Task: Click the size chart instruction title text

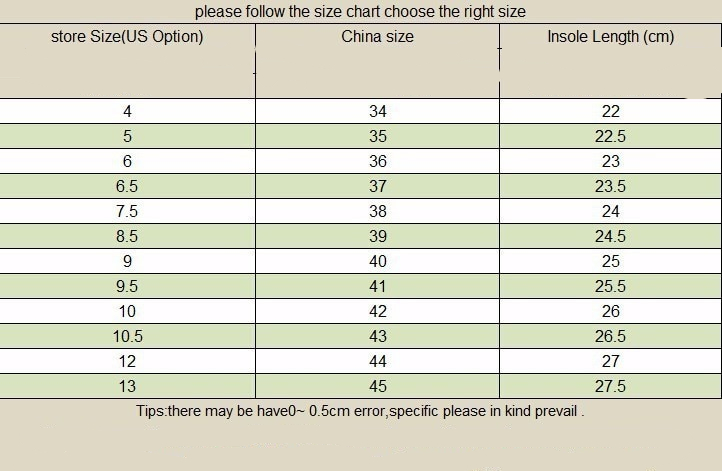Action: pyautogui.click(x=360, y=12)
